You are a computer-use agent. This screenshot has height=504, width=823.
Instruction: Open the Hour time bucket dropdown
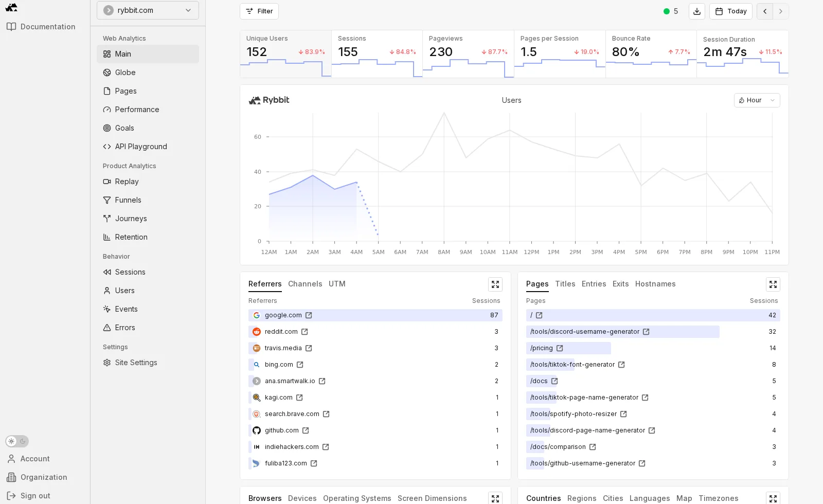(x=757, y=100)
